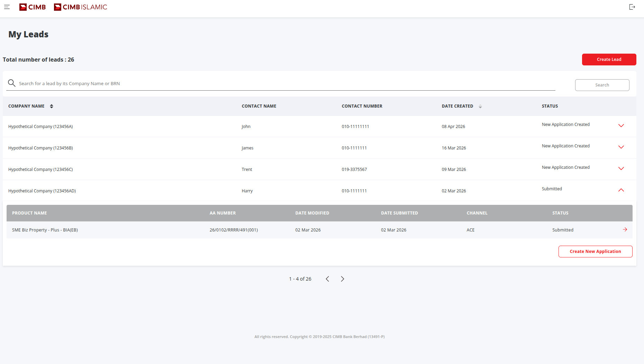Click channel value ACE
This screenshot has width=644, height=364.
[470, 230]
